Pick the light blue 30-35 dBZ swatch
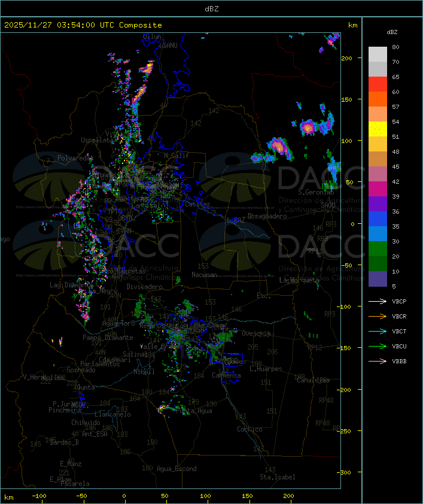Image resolution: width=423 pixels, height=504 pixels. [378, 234]
